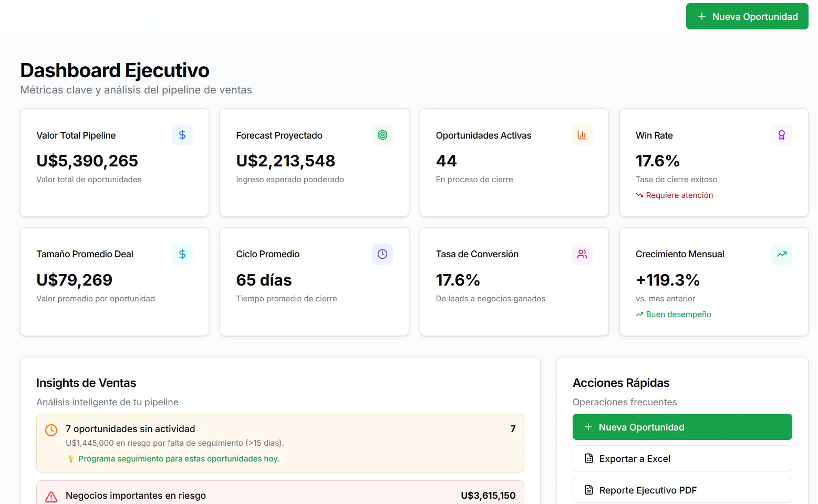Image resolution: width=818 pixels, height=504 pixels.
Task: Click the Dashboard Ejecutivo heading
Action: click(x=115, y=70)
